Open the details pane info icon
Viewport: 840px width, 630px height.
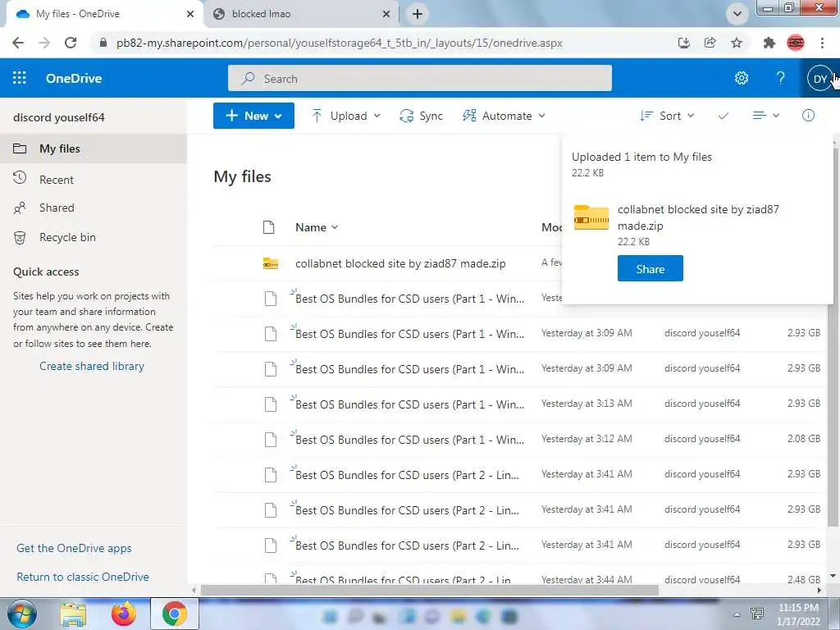pos(808,115)
